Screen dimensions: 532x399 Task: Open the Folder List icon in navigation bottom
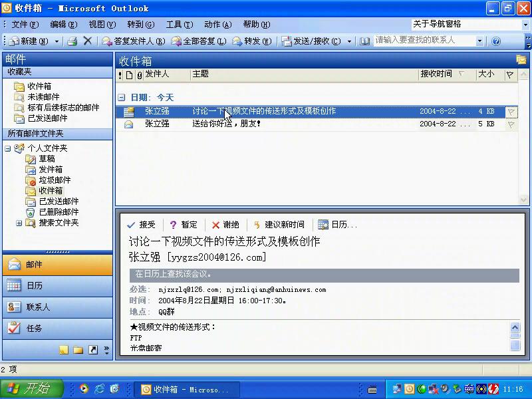78,350
